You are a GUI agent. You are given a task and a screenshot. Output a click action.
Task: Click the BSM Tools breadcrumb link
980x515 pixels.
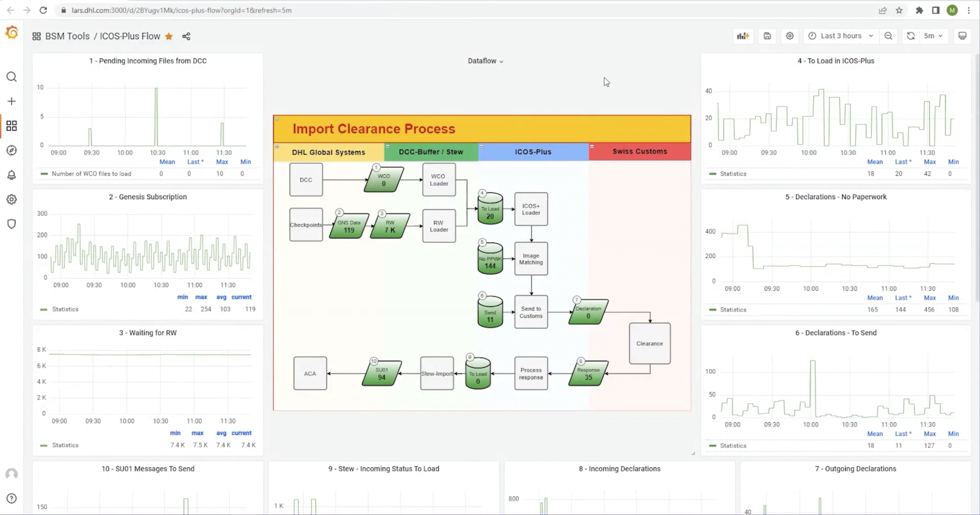tap(68, 36)
